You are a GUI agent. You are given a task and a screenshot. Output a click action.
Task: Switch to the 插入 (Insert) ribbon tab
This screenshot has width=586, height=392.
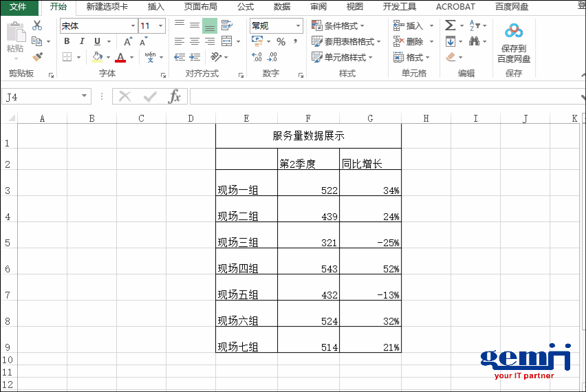tap(156, 7)
